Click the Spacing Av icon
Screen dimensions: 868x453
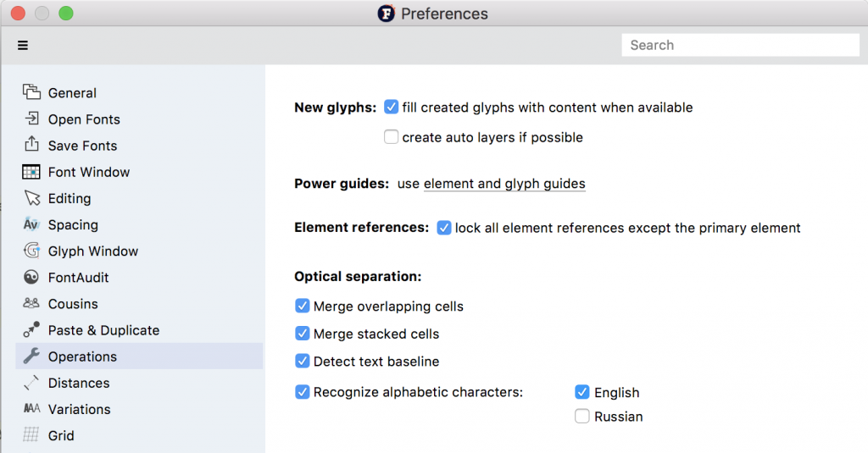(32, 224)
